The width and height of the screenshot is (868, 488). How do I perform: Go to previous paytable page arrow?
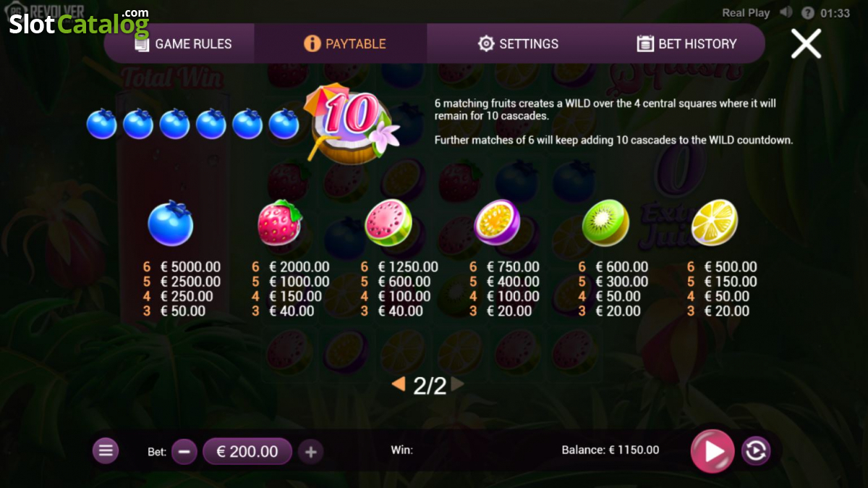click(399, 384)
